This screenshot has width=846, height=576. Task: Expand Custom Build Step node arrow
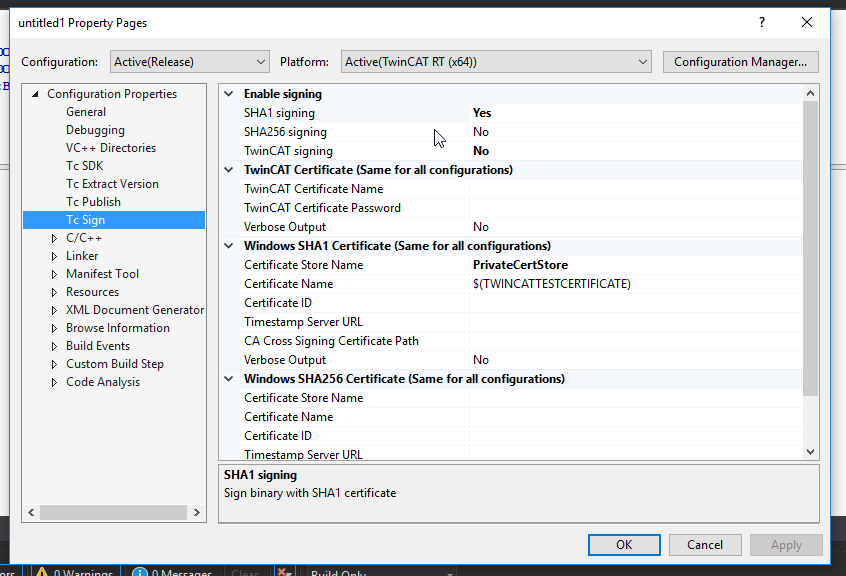(54, 364)
